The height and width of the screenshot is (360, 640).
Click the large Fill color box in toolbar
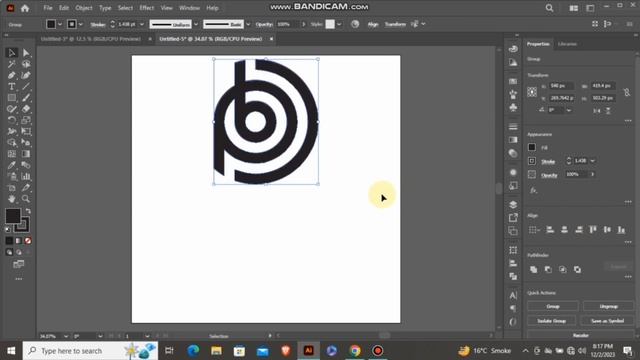click(x=13, y=216)
